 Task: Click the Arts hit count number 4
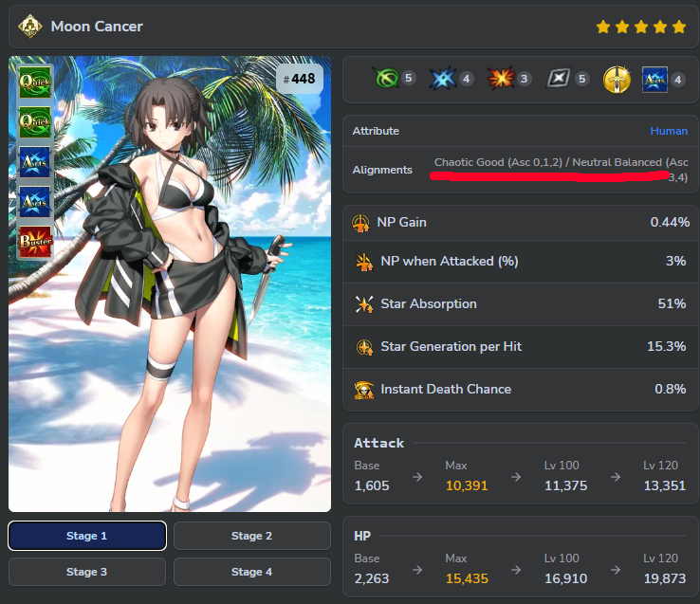466,80
